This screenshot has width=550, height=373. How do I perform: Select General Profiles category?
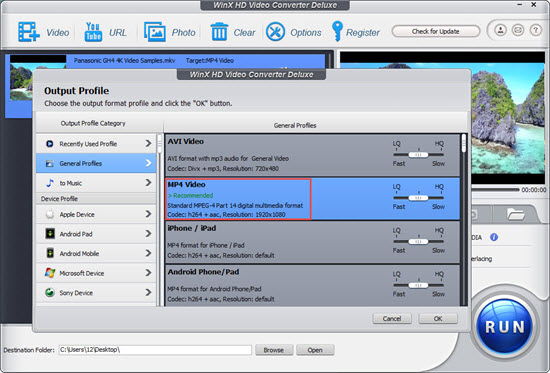(x=96, y=163)
